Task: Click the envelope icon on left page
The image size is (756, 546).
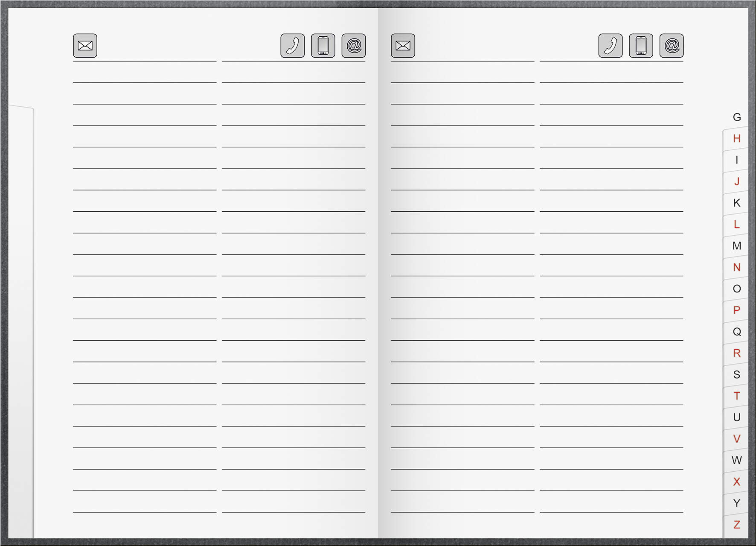Action: [85, 46]
